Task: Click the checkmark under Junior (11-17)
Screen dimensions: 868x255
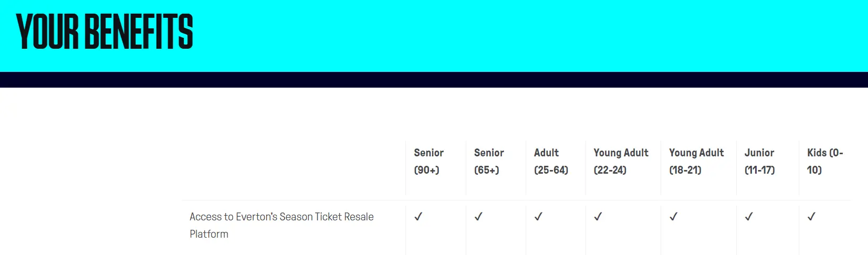Action: pyautogui.click(x=749, y=217)
